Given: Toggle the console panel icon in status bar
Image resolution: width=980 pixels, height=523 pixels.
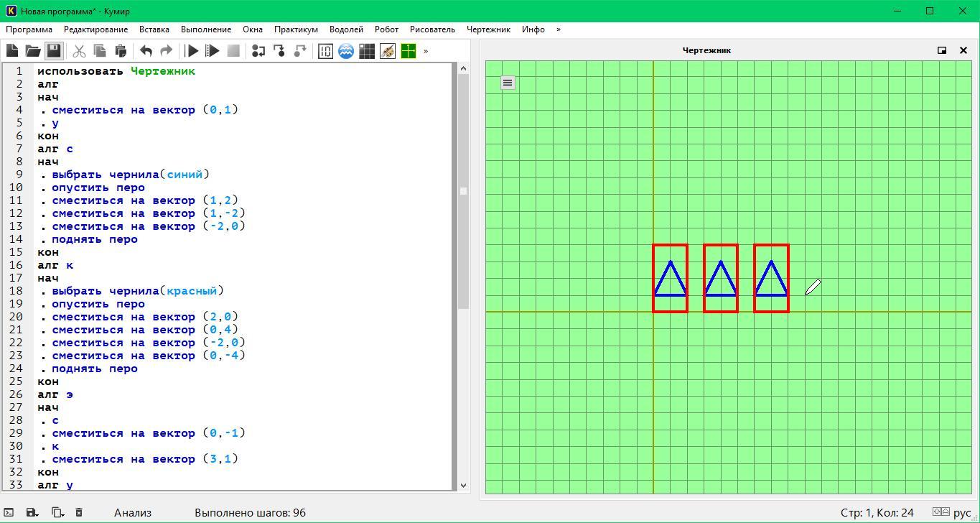Looking at the screenshot, I should coord(9,512).
